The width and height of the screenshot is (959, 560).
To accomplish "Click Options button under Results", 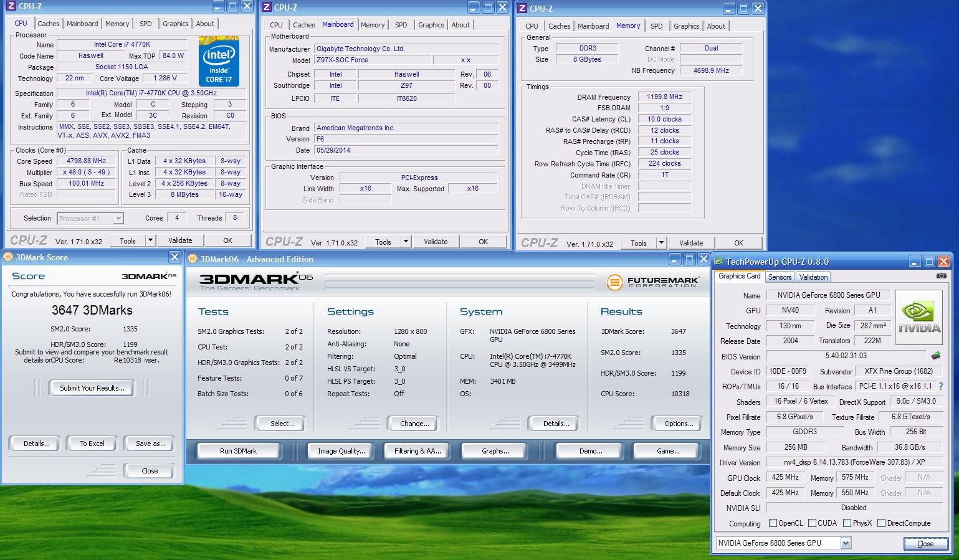I will (x=679, y=424).
